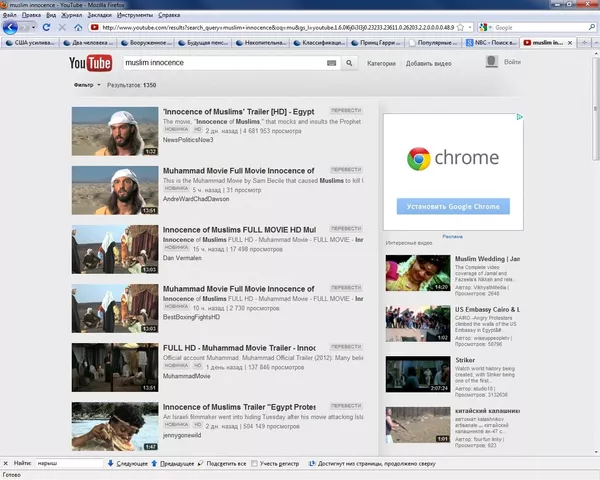Screen dimensions: 600x480
Task: Open the Журнал menu
Action: coord(72,15)
